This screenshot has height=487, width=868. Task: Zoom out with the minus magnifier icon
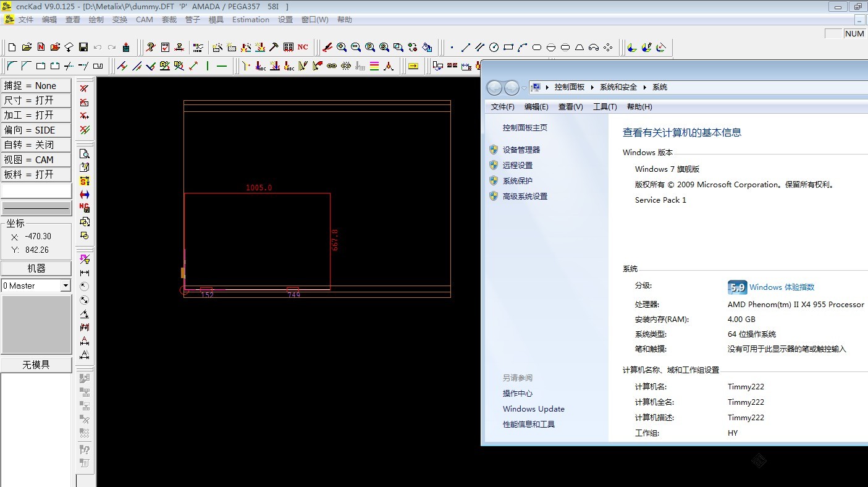[x=356, y=47]
